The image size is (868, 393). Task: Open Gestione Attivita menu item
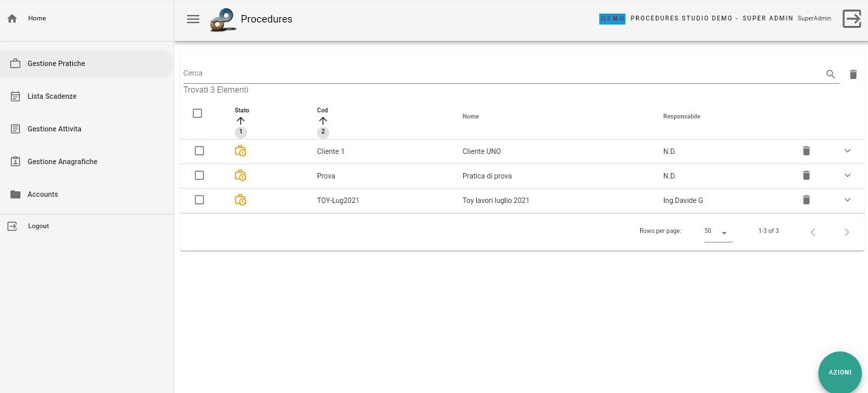pos(87,129)
